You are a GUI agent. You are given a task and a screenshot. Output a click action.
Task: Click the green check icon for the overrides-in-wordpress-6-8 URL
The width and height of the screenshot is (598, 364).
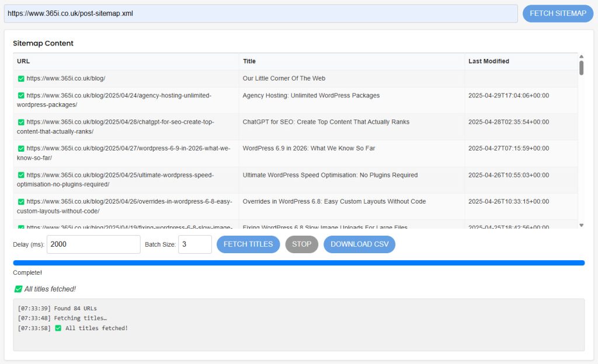(x=21, y=201)
